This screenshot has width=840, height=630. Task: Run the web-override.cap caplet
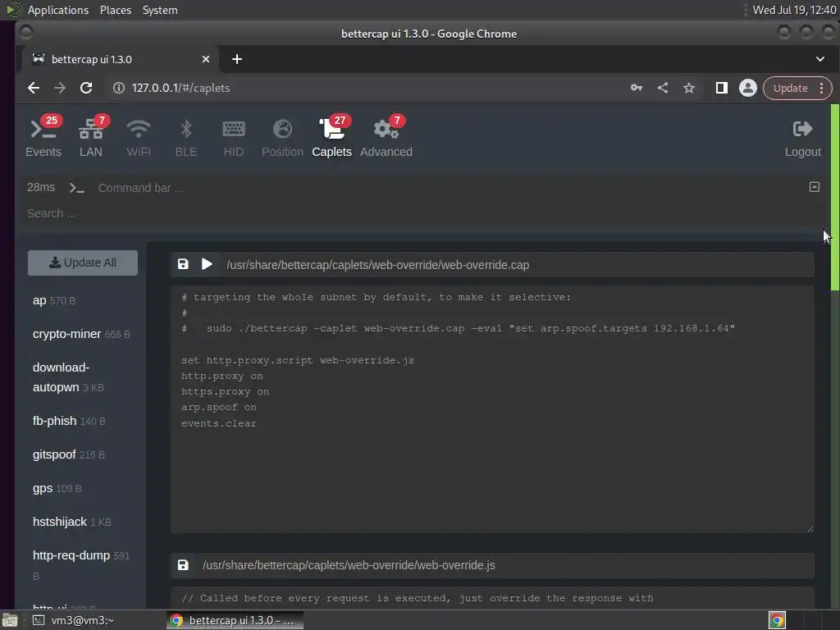click(x=207, y=264)
